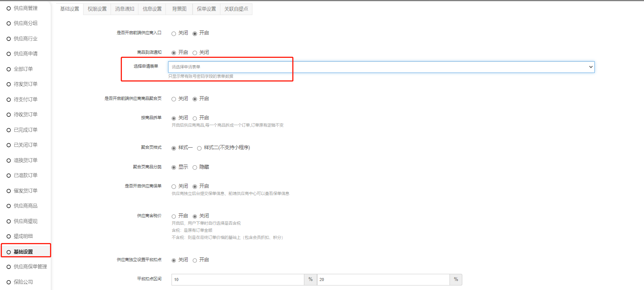
Task: Open 供应商提现 from sidebar
Action: point(25,221)
